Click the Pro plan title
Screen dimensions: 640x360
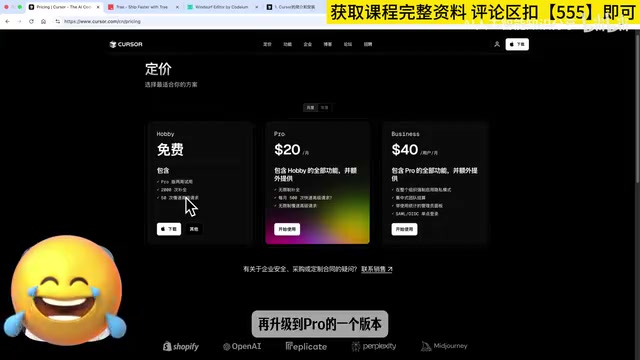[x=280, y=134]
